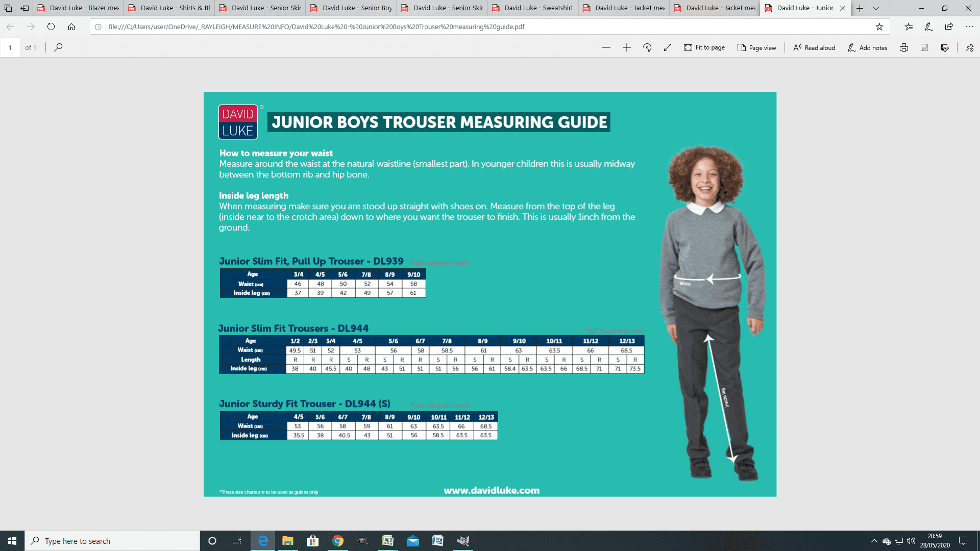Add this page to favorites

[879, 27]
